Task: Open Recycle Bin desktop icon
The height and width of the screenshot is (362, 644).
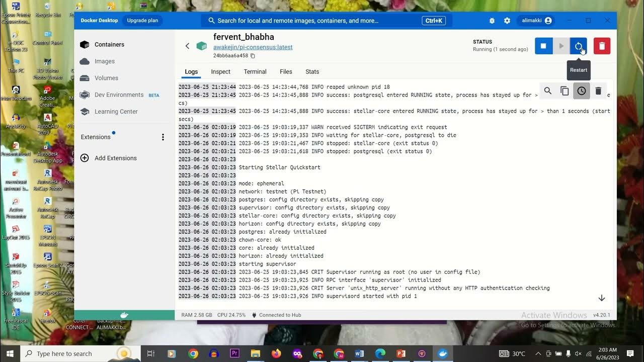Action: coord(48,10)
